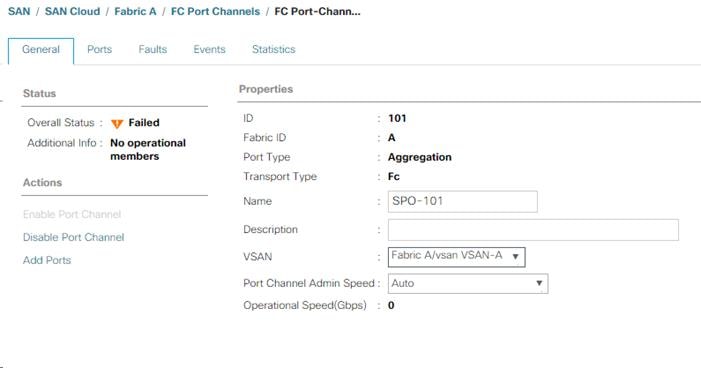Screen dimensions: 701x368
Task: Open the SAN Cloud breadcrumb link
Action: (72, 11)
